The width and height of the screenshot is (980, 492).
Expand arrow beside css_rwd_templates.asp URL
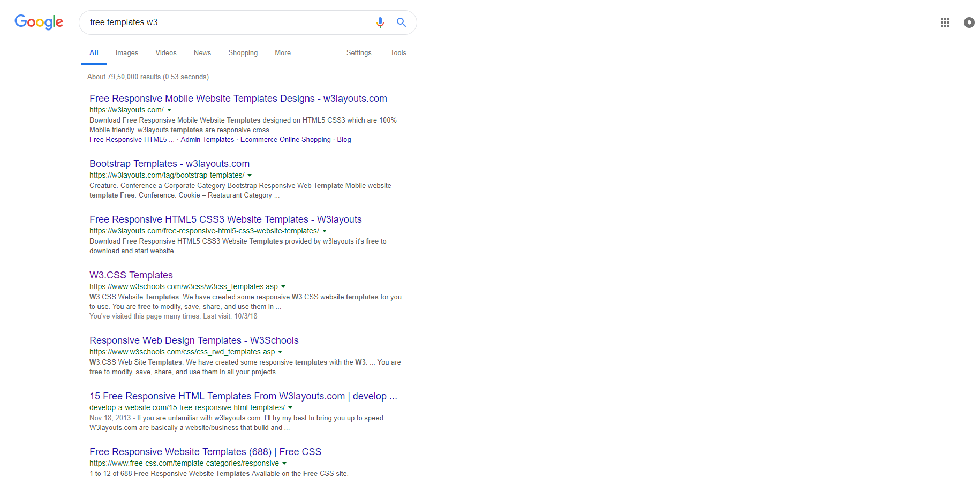pyautogui.click(x=280, y=352)
